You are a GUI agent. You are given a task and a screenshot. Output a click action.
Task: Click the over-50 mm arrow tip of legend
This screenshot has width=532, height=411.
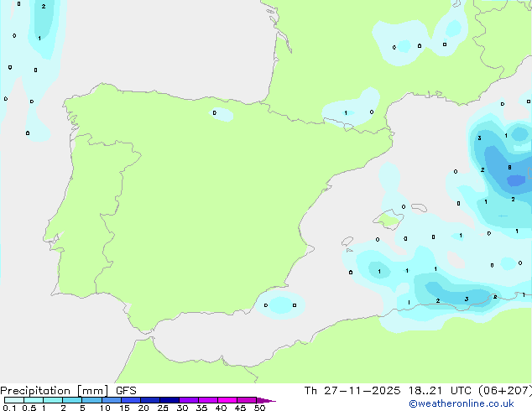pos(266,400)
